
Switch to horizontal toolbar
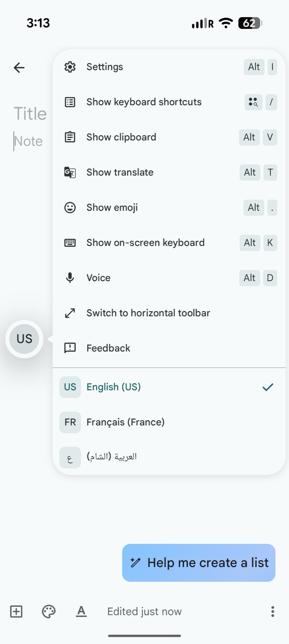[x=148, y=313]
